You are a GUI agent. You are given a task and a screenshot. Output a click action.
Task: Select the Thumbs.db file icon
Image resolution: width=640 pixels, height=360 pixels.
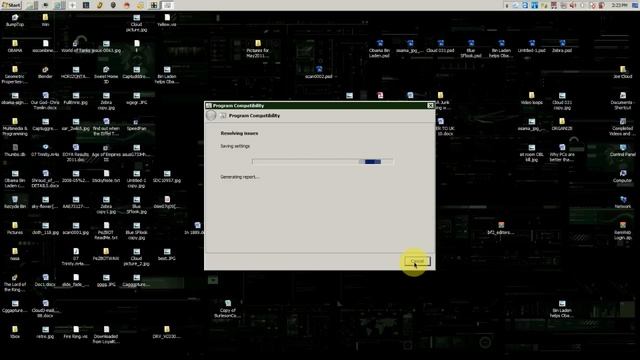[15, 151]
